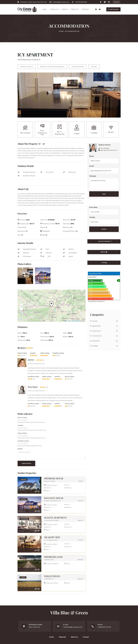Click compare arrows beside About The Property

44,144
